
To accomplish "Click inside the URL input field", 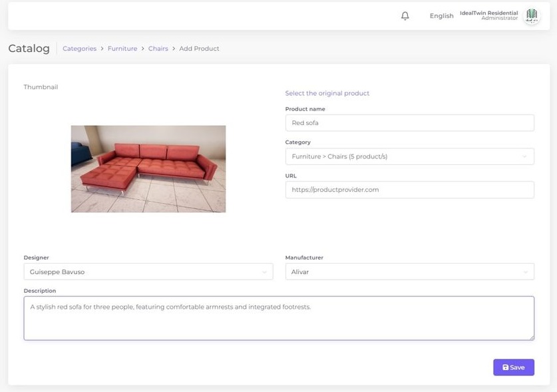I will pos(409,190).
